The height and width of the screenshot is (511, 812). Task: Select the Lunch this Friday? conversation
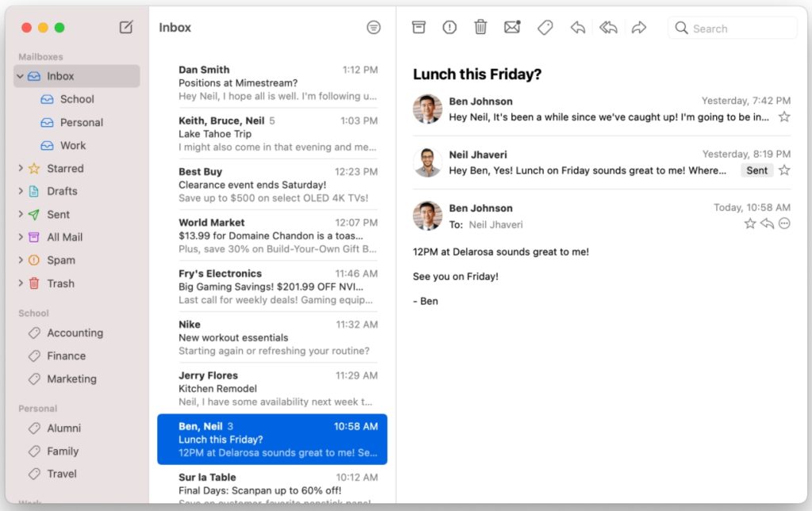tap(273, 439)
